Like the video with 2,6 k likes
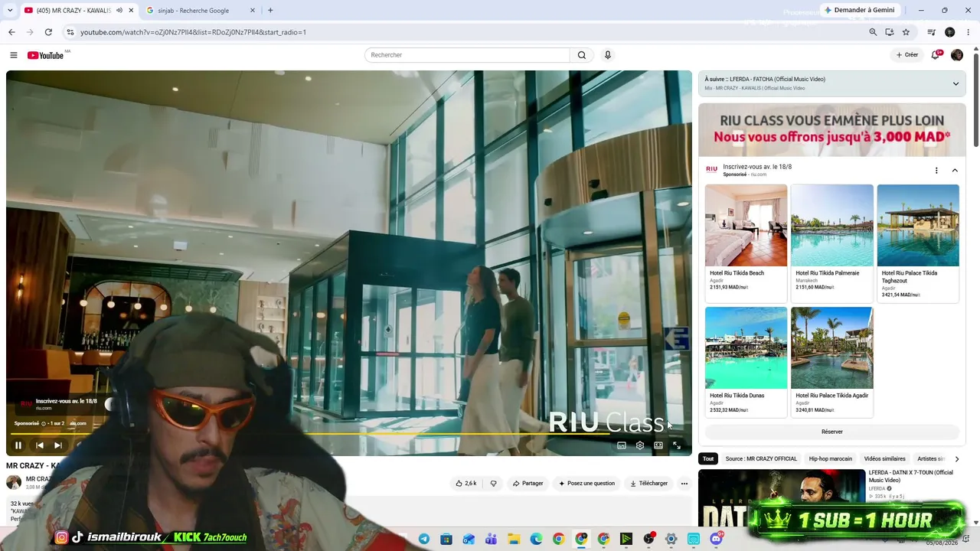980x551 pixels. tap(466, 484)
